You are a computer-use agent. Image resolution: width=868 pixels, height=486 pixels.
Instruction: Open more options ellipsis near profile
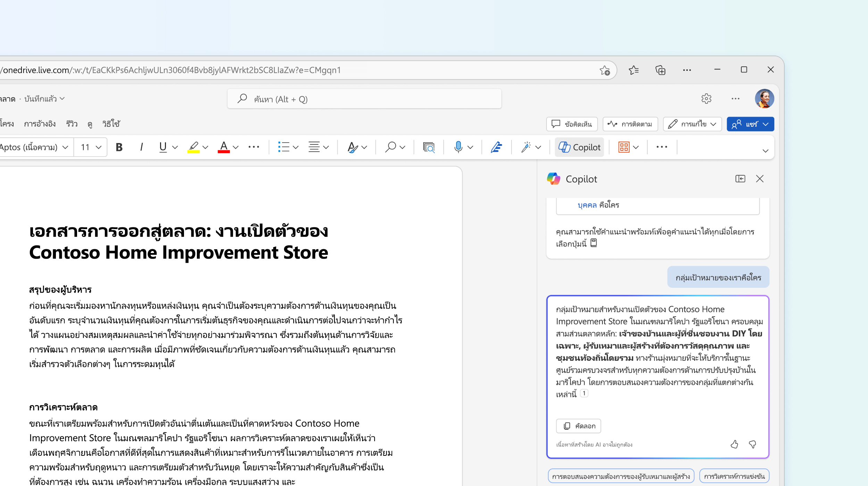735,99
